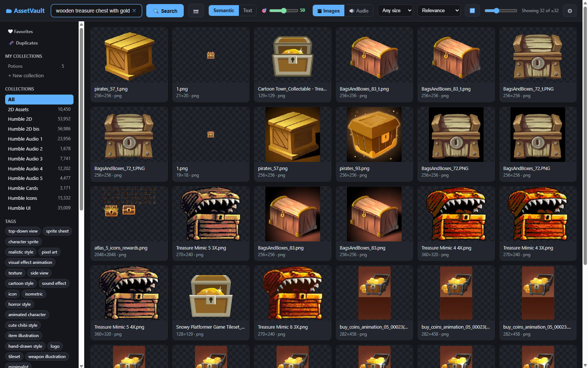
Task: Filter by sprite sheet tag
Action: coord(57,231)
